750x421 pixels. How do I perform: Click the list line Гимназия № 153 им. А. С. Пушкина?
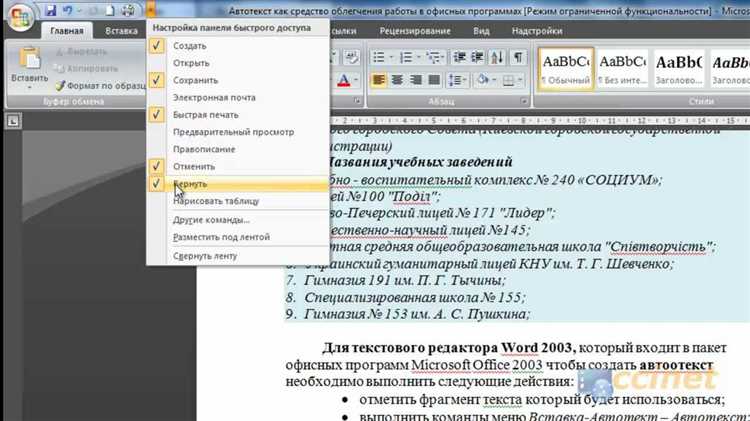[417, 314]
